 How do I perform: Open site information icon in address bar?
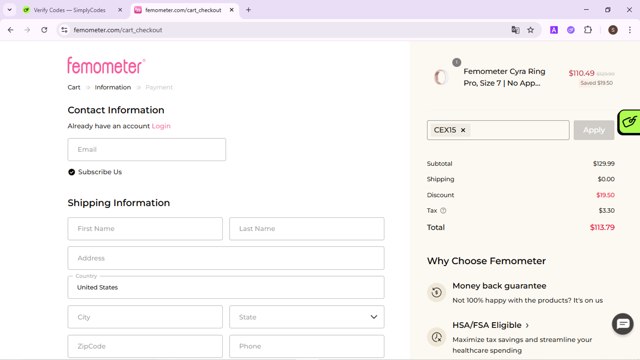click(64, 30)
